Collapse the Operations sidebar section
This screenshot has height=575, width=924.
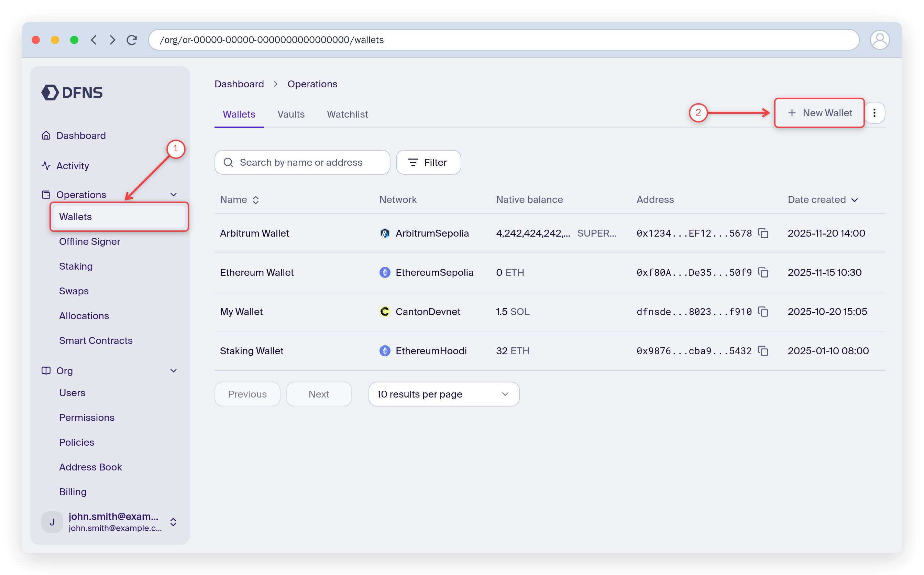(x=174, y=195)
